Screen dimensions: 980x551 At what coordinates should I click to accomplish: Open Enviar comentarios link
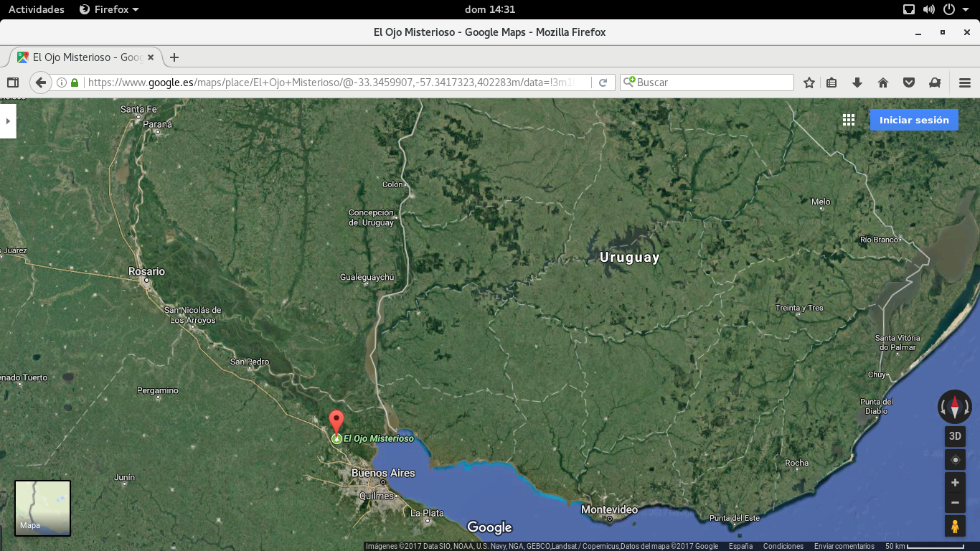click(844, 547)
